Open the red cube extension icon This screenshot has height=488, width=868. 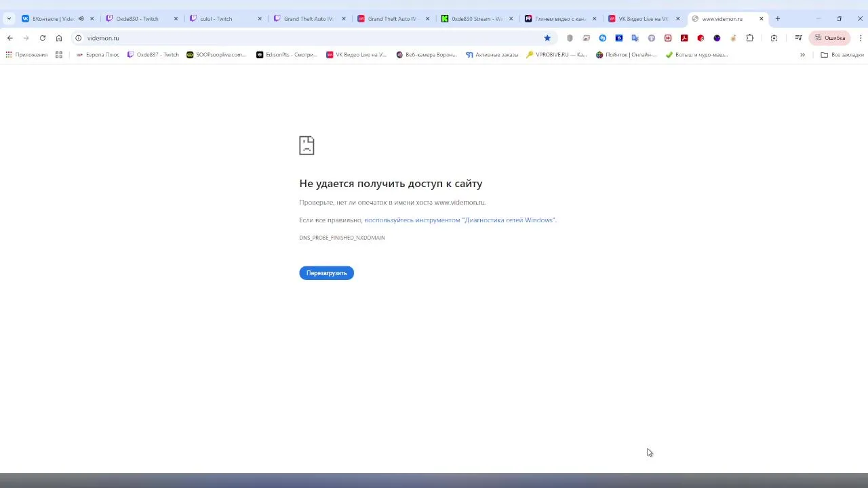click(x=701, y=38)
